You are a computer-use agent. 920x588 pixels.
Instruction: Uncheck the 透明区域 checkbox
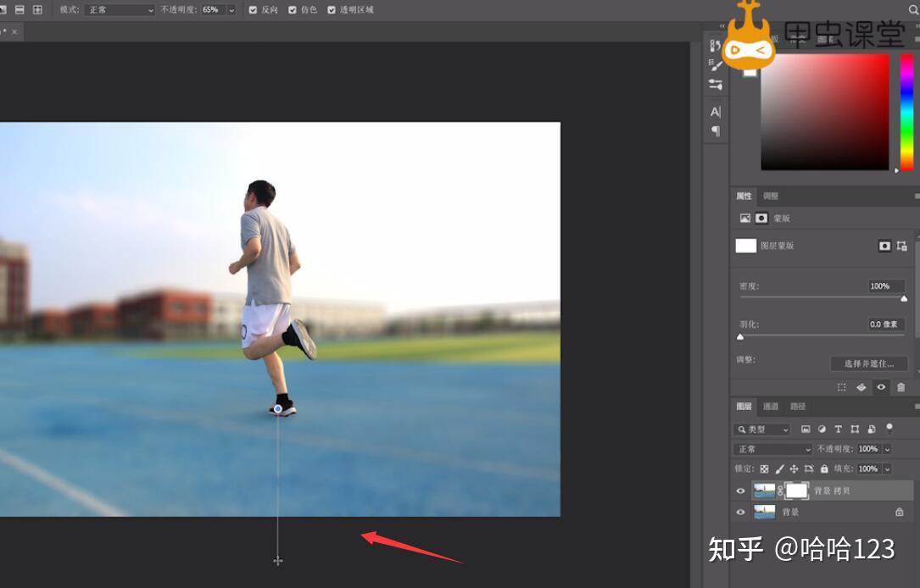coord(332,10)
